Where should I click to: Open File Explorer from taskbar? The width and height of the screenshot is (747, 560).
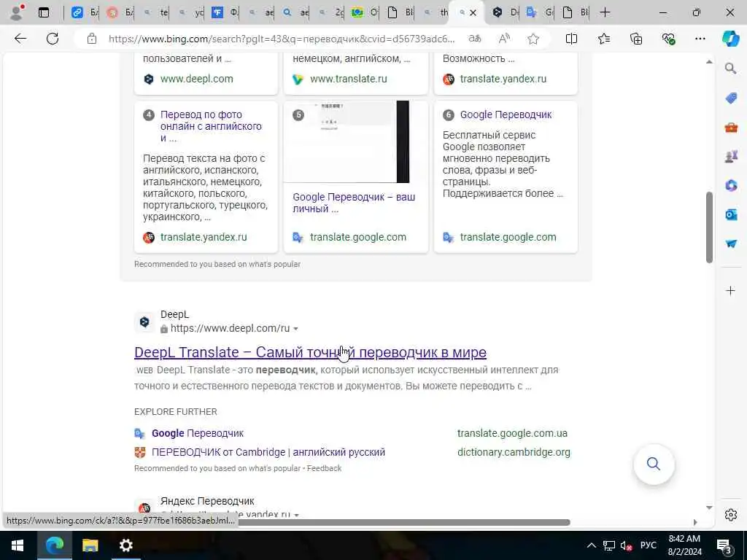(x=90, y=545)
